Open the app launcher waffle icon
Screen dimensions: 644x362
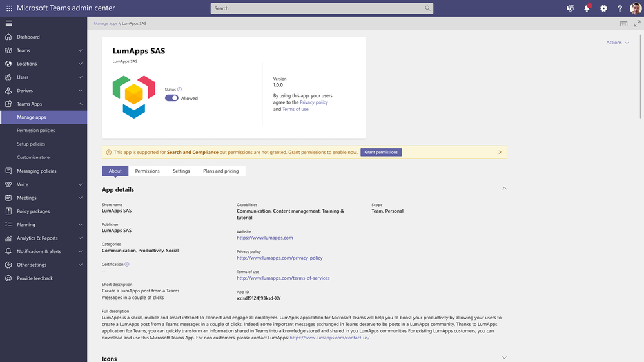(x=9, y=8)
